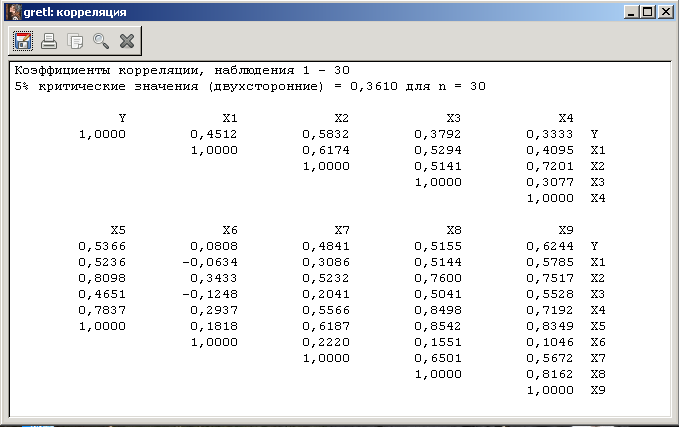Click the value 0,5141
This screenshot has height=427, width=679.
[438, 166]
